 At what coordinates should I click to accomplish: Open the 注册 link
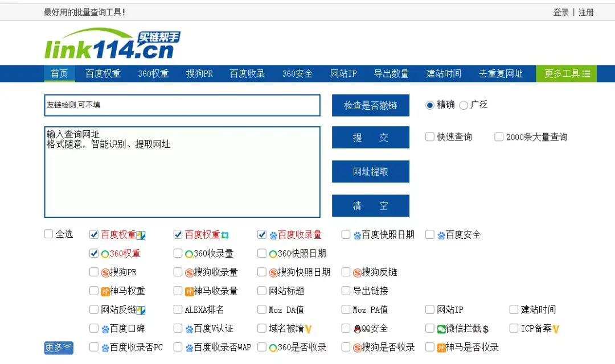tap(586, 13)
